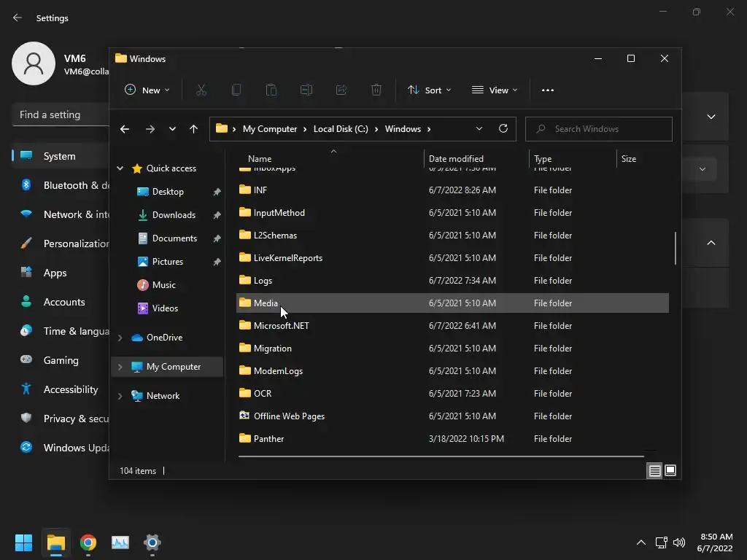Open recent locations dropdown chevron
The height and width of the screenshot is (560, 747).
[172, 129]
